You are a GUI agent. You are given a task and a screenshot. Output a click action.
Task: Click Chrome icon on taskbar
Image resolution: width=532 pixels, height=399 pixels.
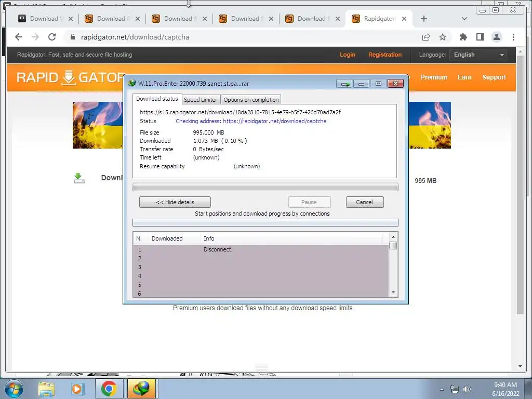pos(109,389)
